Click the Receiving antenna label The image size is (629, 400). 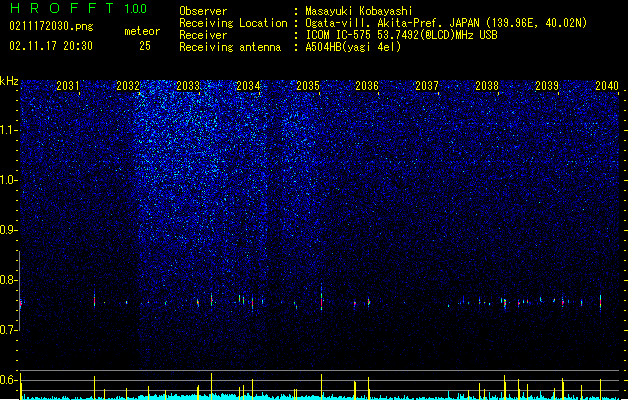point(230,47)
